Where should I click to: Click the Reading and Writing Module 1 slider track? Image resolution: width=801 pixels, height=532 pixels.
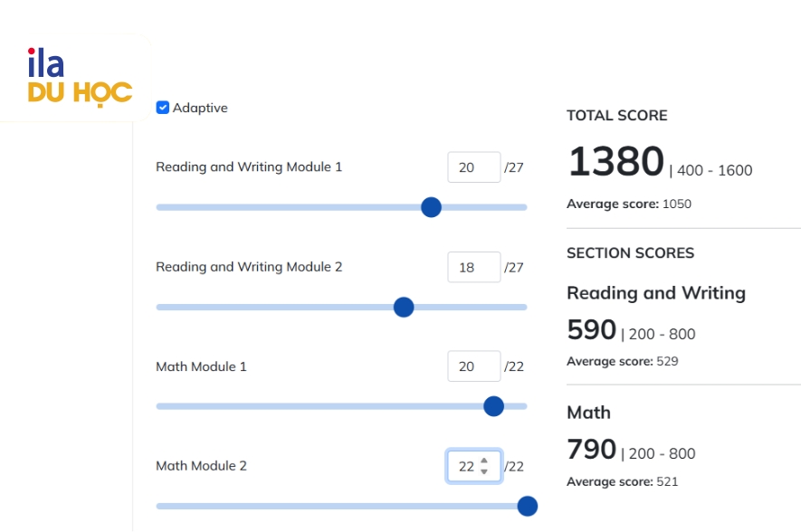pos(272,207)
